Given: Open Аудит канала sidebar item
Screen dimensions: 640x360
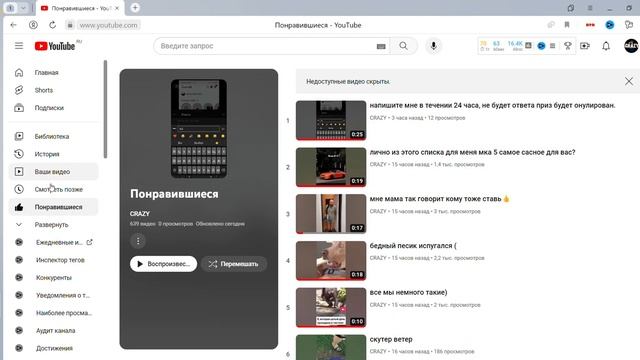Looking at the screenshot, I should (53, 331).
